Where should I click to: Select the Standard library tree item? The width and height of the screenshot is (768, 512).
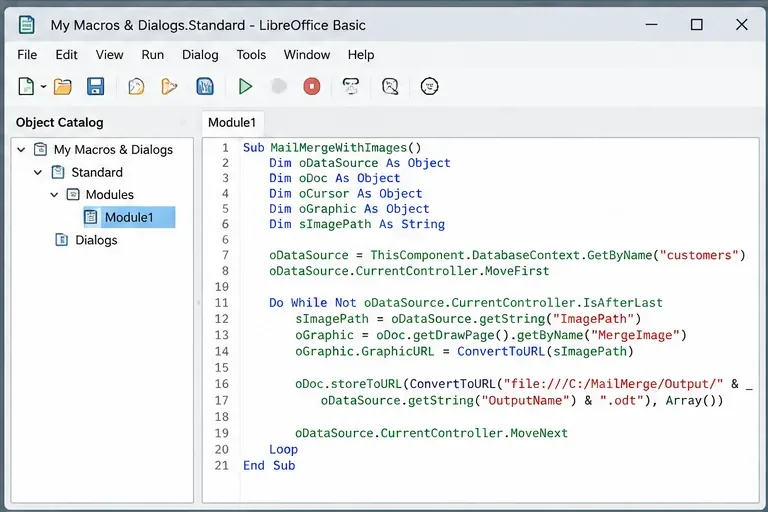[97, 172]
